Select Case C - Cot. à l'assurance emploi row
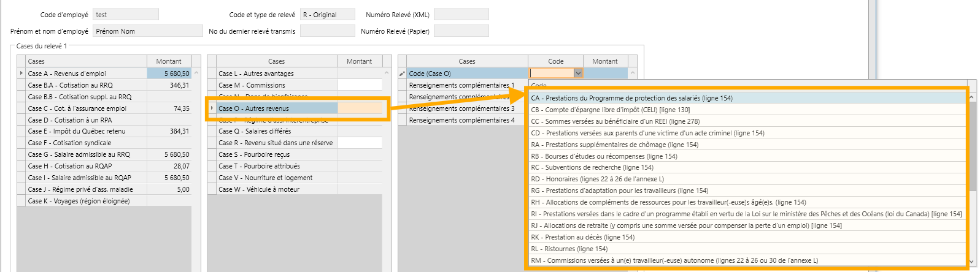 [104, 108]
